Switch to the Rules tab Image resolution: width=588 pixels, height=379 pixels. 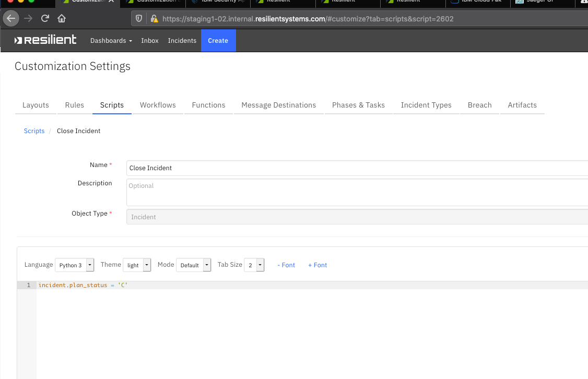(x=74, y=105)
